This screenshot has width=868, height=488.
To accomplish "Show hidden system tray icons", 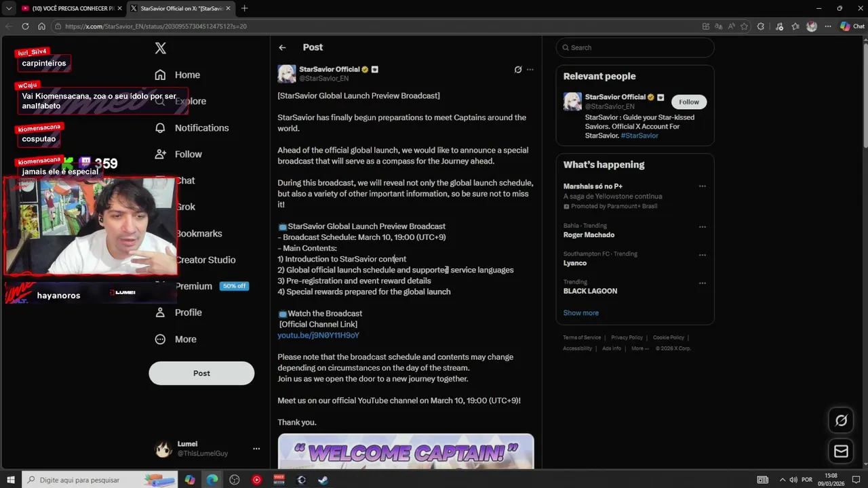I will (782, 480).
